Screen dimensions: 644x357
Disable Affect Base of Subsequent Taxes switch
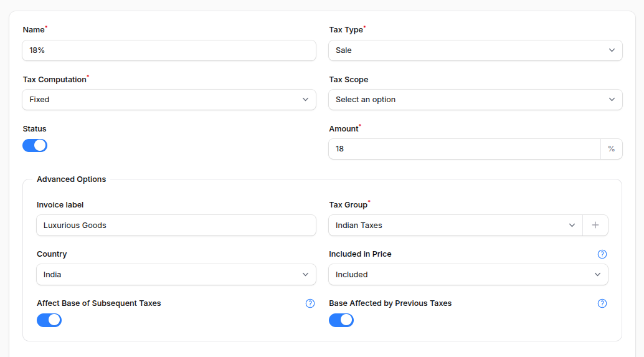click(x=49, y=320)
